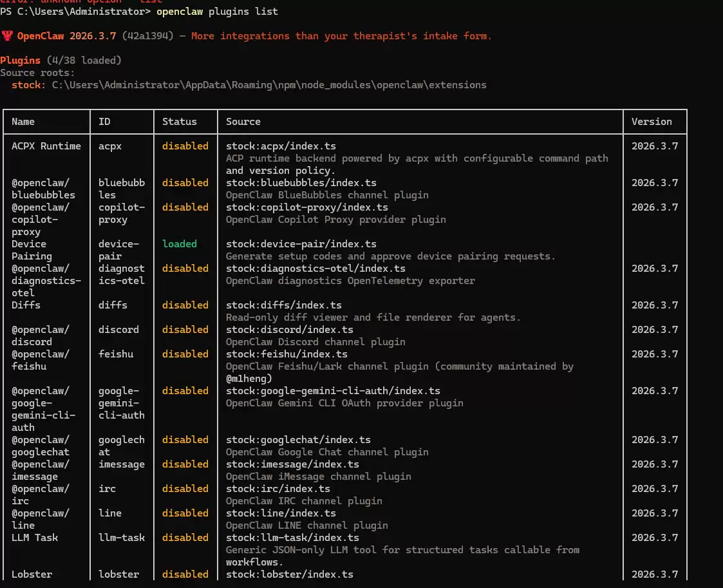
Task: Click the 'disabled' status of ACPX Runtime
Action: pos(185,146)
